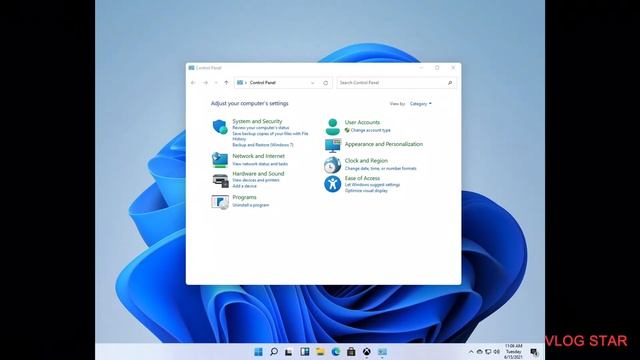Show hidden system tray icons

(x=471, y=352)
